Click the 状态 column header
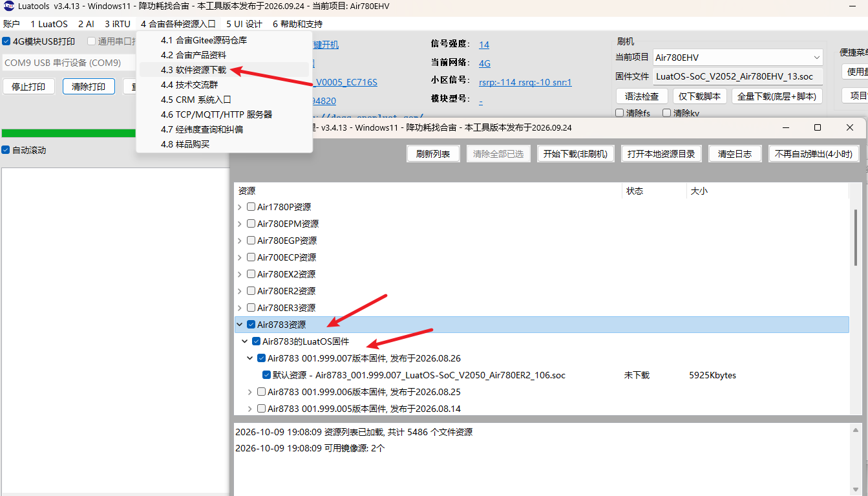The width and height of the screenshot is (868, 496). 654,191
